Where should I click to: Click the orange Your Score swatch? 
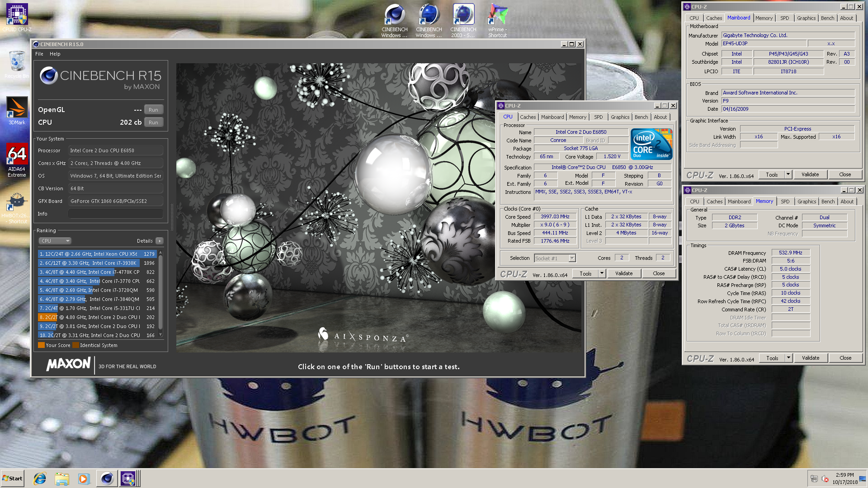(41, 345)
